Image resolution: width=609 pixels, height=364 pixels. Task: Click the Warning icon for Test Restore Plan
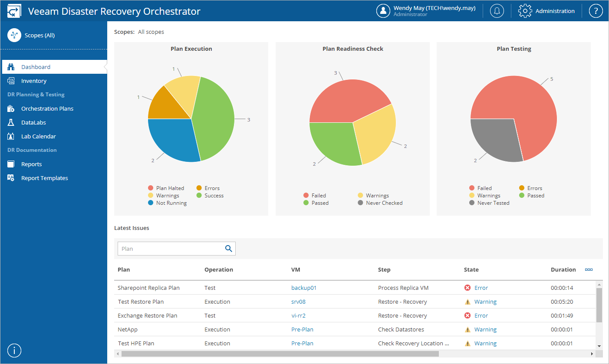467,302
